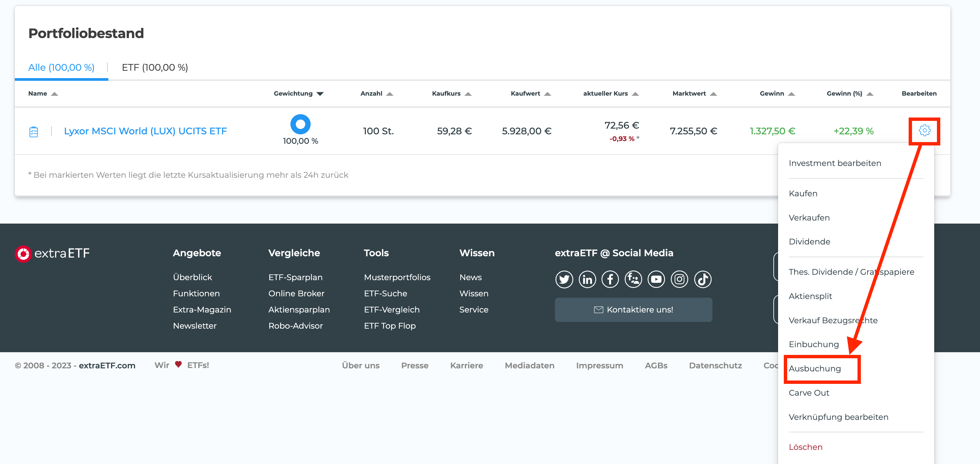This screenshot has width=980, height=464.
Task: Choose Kaufen in the dropdown menu
Action: (x=803, y=193)
